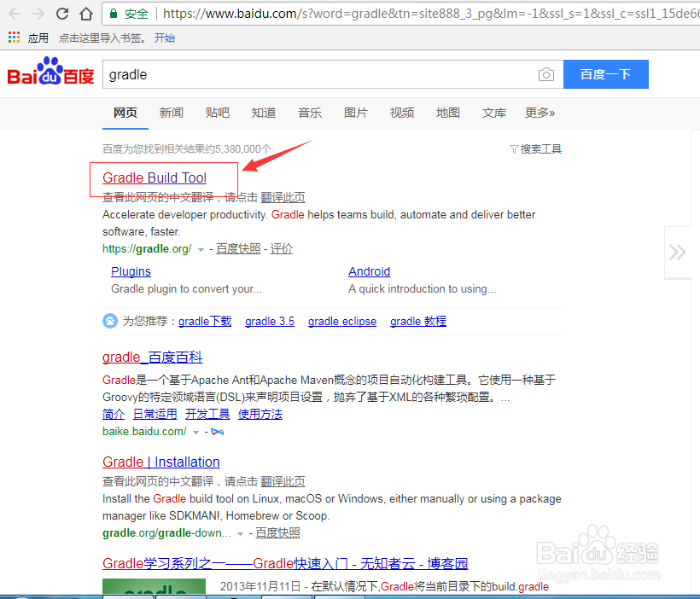Click the green secure lock icon

pos(114,14)
